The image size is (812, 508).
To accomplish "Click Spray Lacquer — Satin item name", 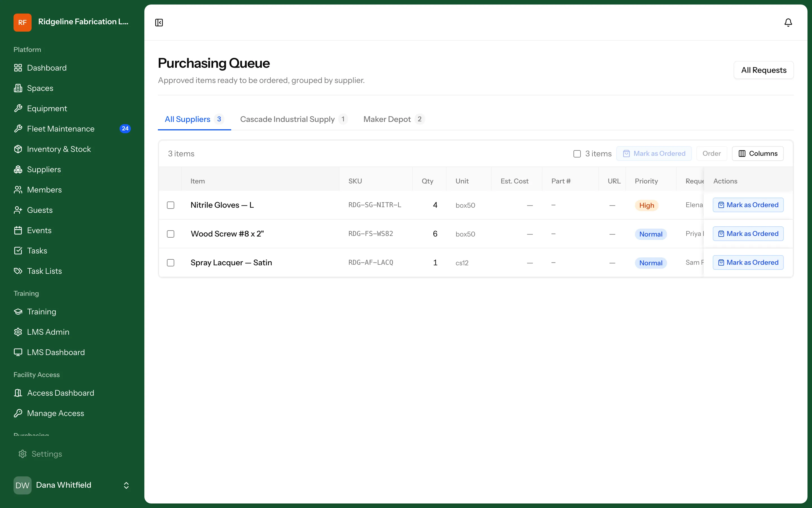I will point(231,263).
